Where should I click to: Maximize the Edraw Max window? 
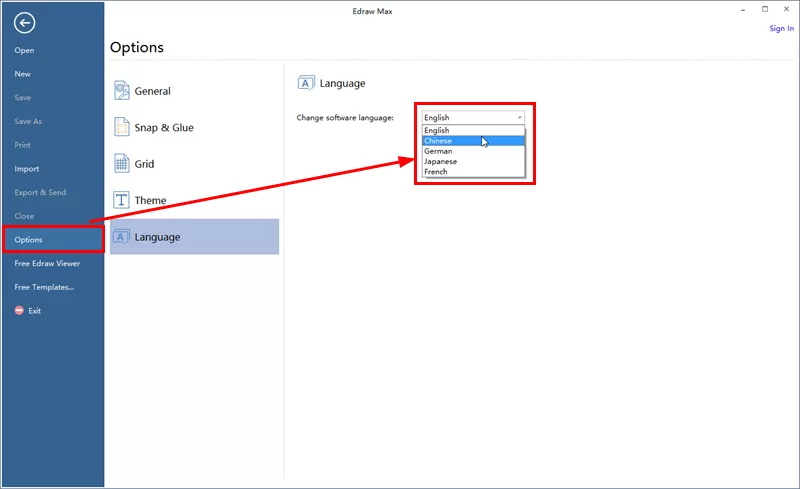pos(765,9)
